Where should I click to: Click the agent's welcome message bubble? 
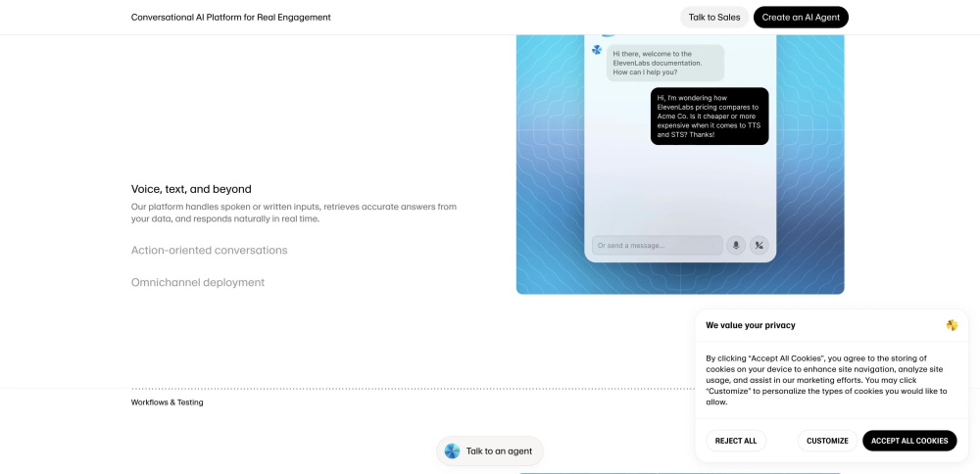[x=665, y=63]
